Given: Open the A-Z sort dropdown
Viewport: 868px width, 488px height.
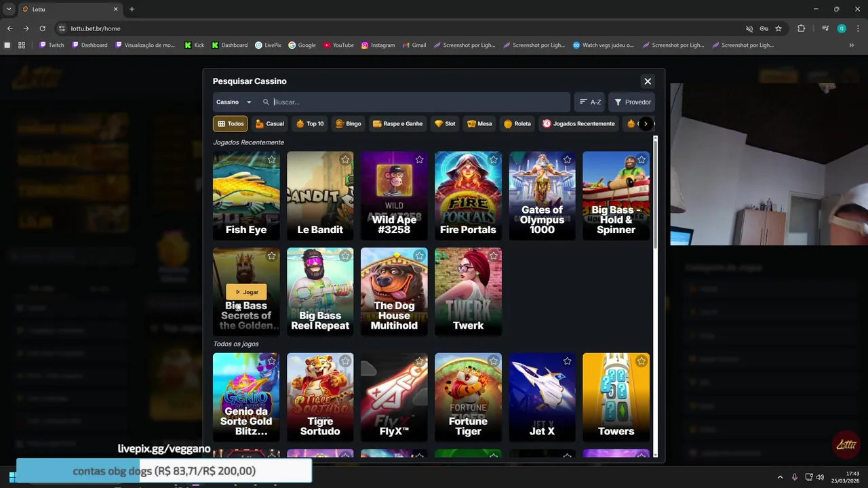Looking at the screenshot, I should point(589,102).
